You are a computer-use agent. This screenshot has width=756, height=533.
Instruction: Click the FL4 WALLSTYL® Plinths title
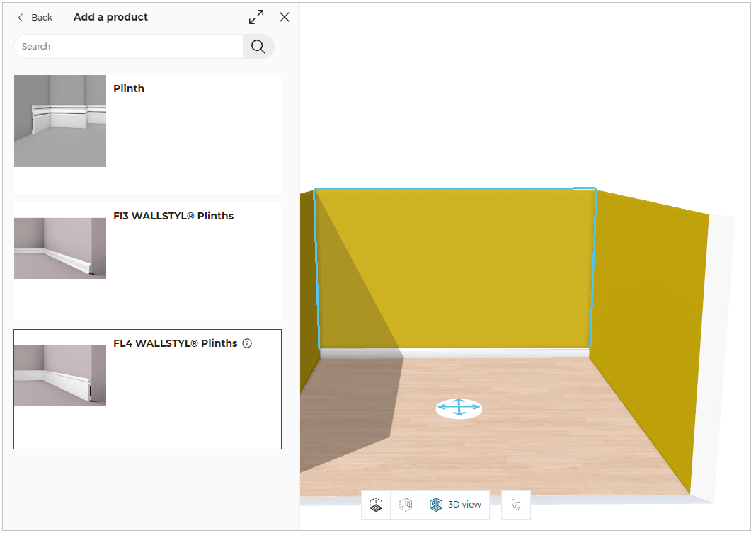[x=176, y=343]
